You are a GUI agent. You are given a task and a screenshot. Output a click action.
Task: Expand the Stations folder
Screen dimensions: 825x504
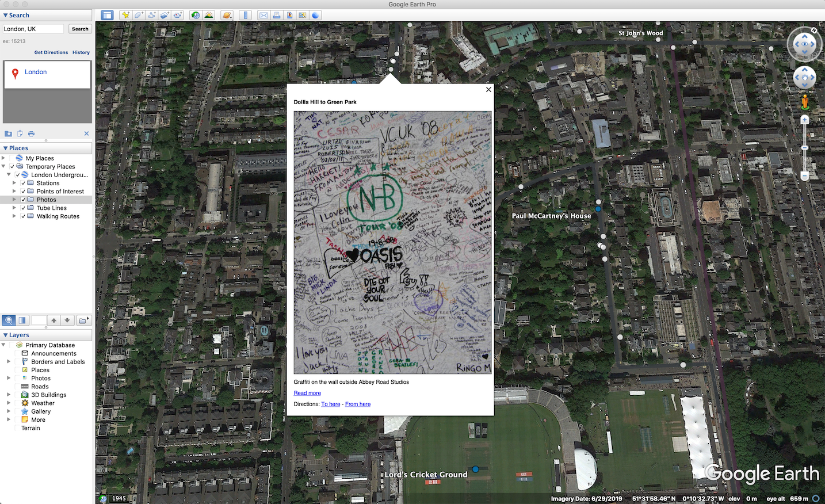coord(14,183)
